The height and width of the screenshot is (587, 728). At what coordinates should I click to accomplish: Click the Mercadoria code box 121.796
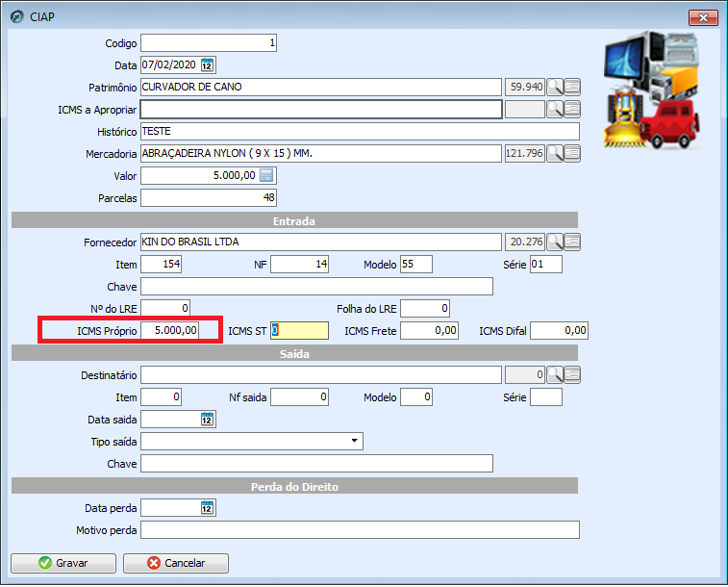click(x=525, y=153)
